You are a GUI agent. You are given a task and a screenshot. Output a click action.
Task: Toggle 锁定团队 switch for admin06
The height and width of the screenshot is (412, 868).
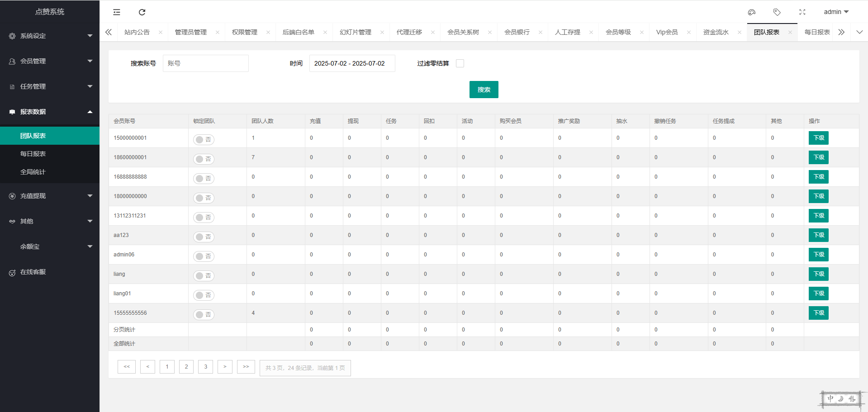(204, 256)
